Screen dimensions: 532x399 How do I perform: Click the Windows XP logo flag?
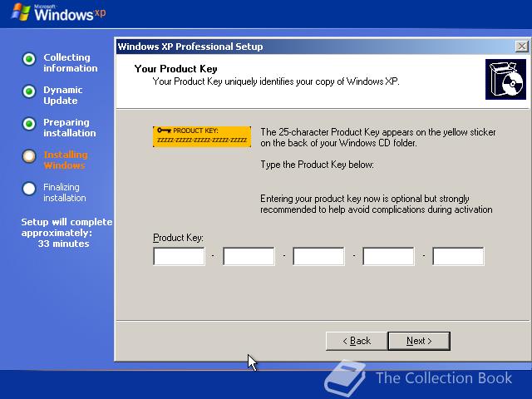(x=21, y=12)
